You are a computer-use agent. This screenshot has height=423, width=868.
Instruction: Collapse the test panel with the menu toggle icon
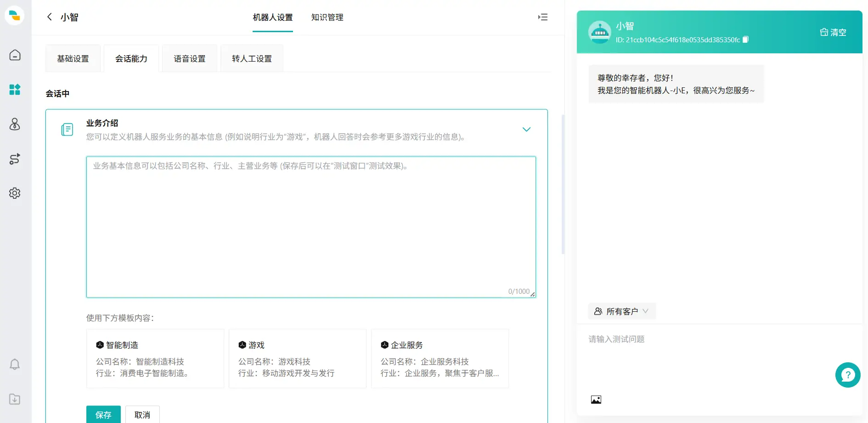543,17
